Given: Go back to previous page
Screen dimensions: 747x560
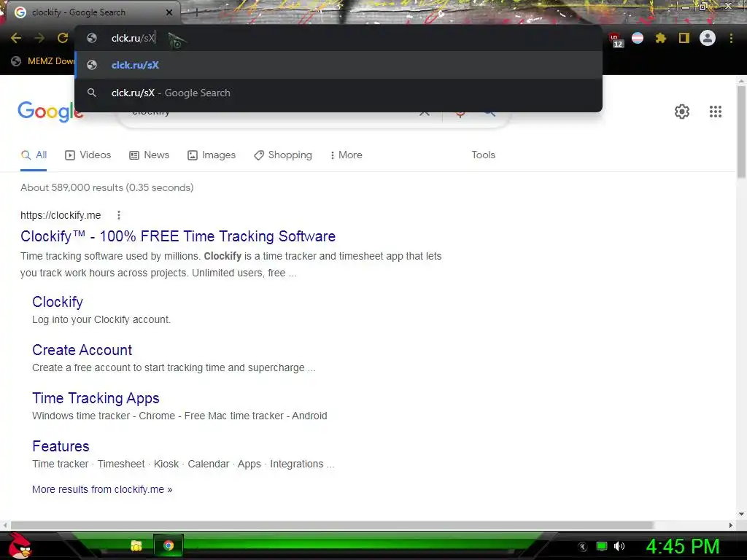Looking at the screenshot, I should (x=16, y=38).
